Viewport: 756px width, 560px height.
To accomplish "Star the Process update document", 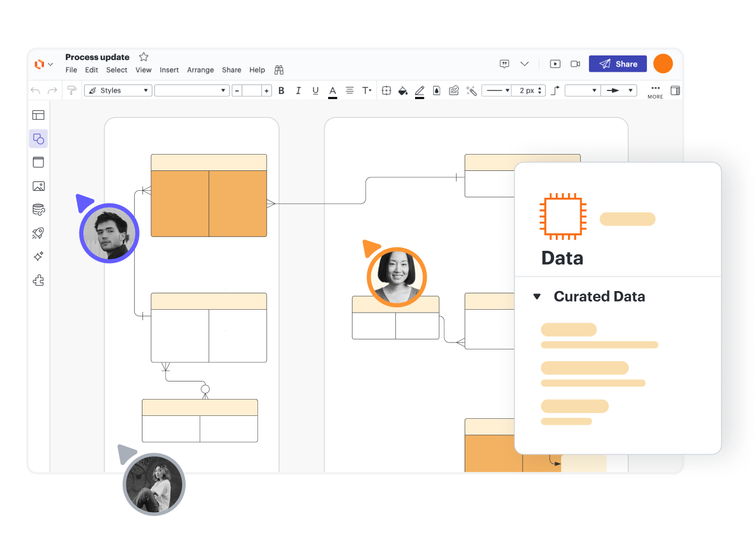I will [x=144, y=57].
